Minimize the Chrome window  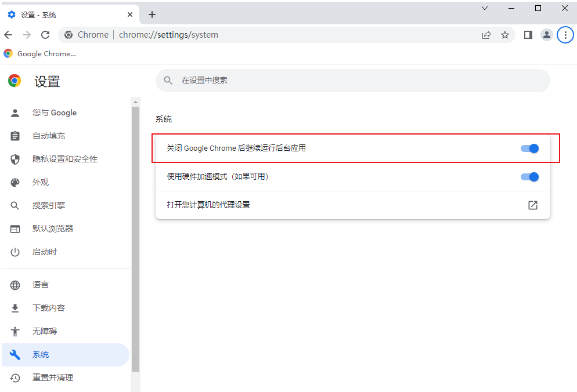[511, 8]
